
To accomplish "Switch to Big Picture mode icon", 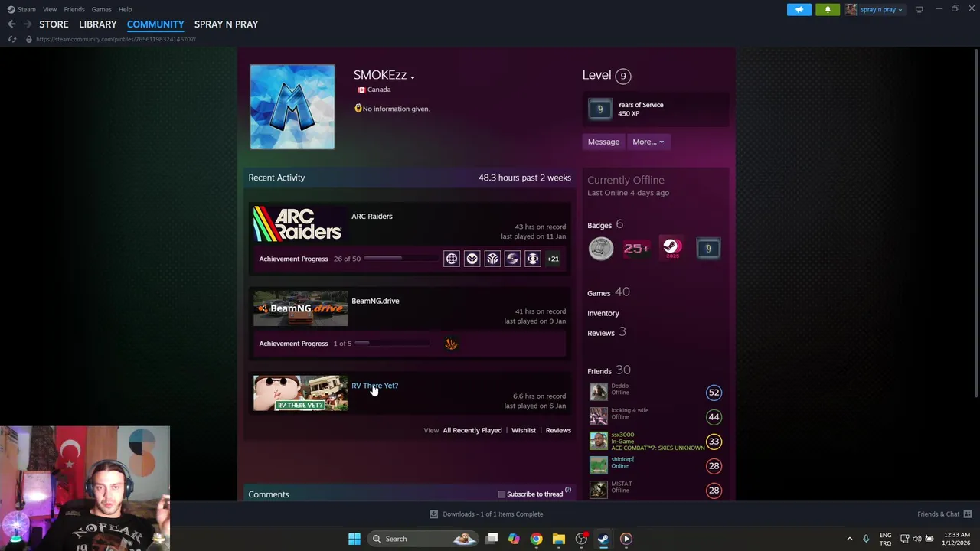I will pyautogui.click(x=919, y=9).
